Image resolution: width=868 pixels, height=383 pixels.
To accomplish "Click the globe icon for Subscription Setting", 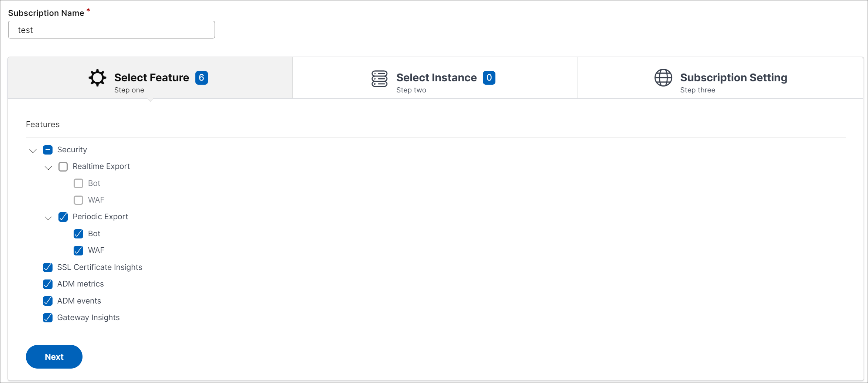I will pyautogui.click(x=663, y=78).
